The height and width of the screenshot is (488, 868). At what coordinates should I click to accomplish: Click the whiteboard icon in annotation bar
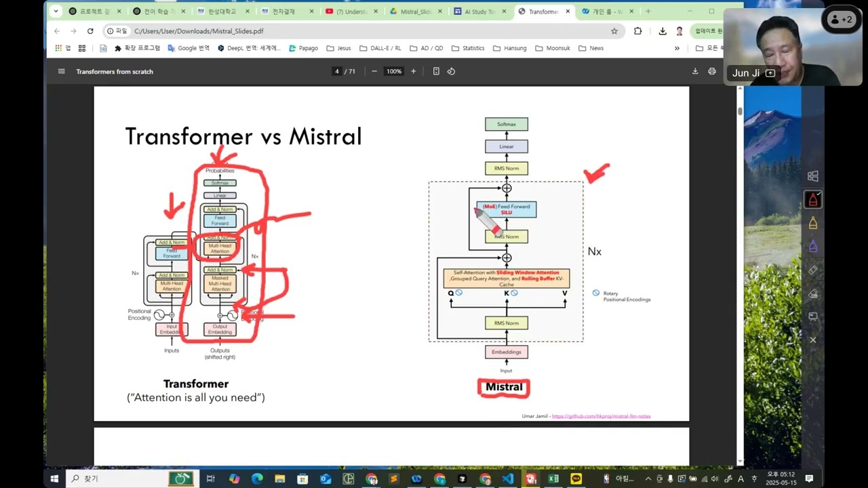pos(812,317)
